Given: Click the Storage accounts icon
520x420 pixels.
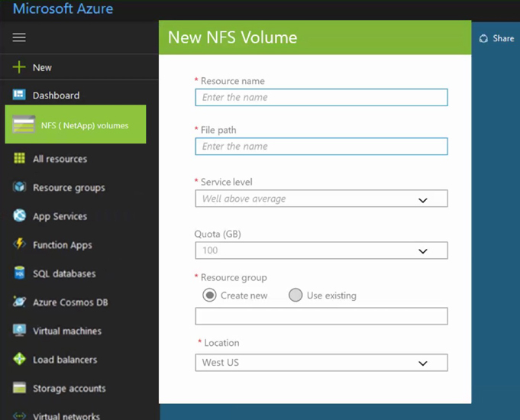Looking at the screenshot, I should (19, 387).
